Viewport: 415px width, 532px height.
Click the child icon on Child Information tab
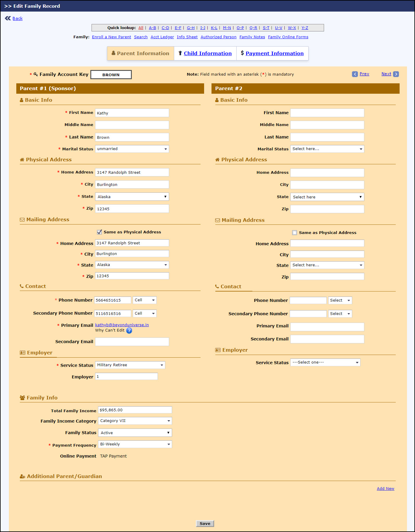click(180, 53)
